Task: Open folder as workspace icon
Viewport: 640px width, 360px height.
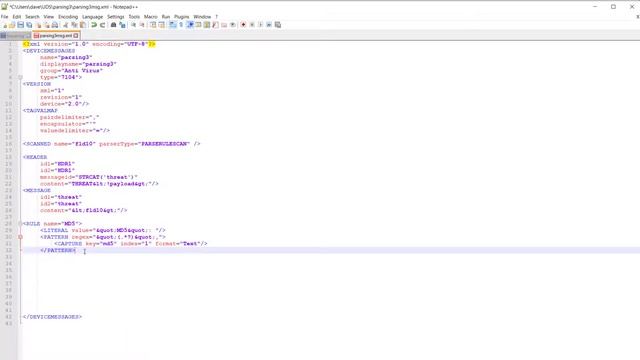Action: click(x=224, y=25)
